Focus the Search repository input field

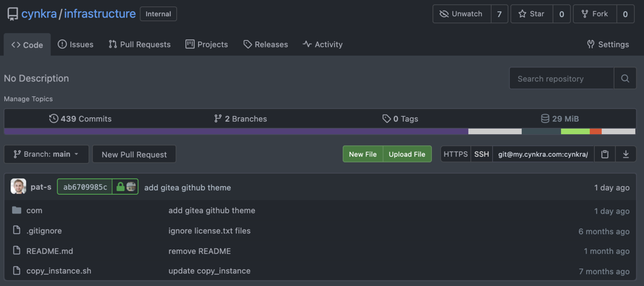(562, 79)
